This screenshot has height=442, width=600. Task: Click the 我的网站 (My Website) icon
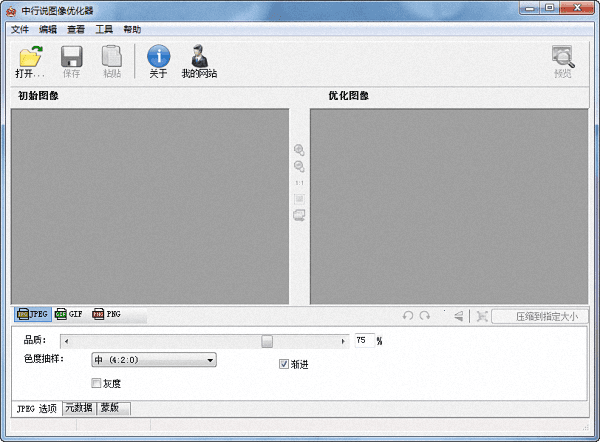point(199,57)
